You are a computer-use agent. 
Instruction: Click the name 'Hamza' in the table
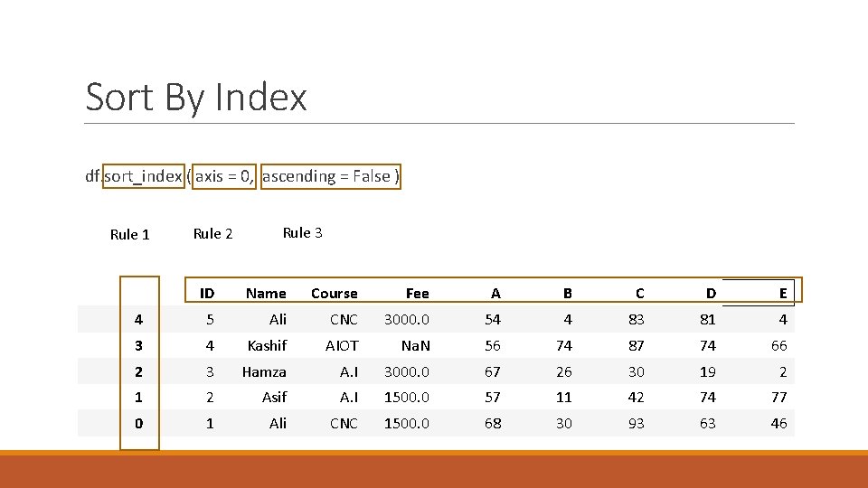click(x=264, y=371)
